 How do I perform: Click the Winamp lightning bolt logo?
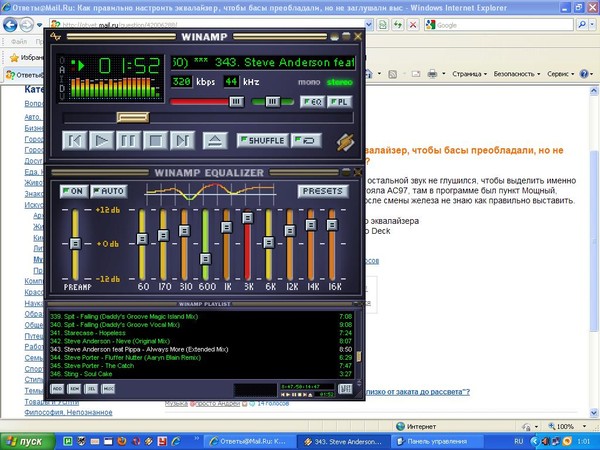pos(345,142)
